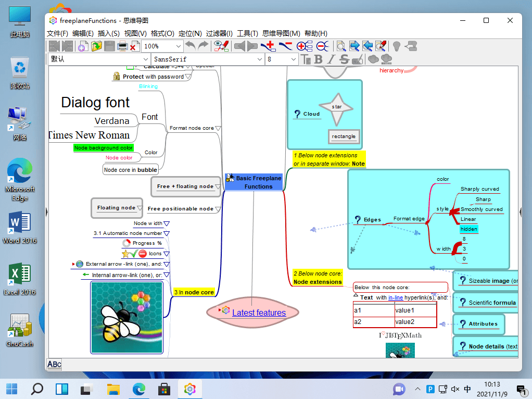This screenshot has height=399, width=532.
Task: Click the find and replace brush icon
Action: coord(381,46)
